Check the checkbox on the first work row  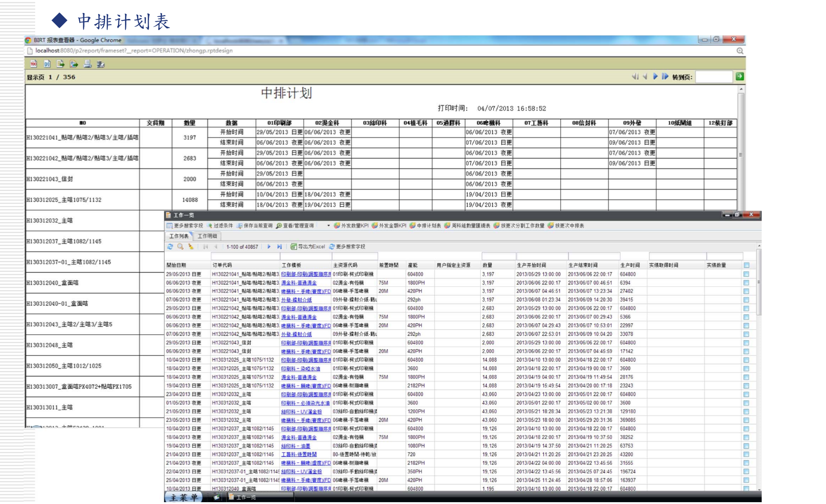tap(746, 274)
